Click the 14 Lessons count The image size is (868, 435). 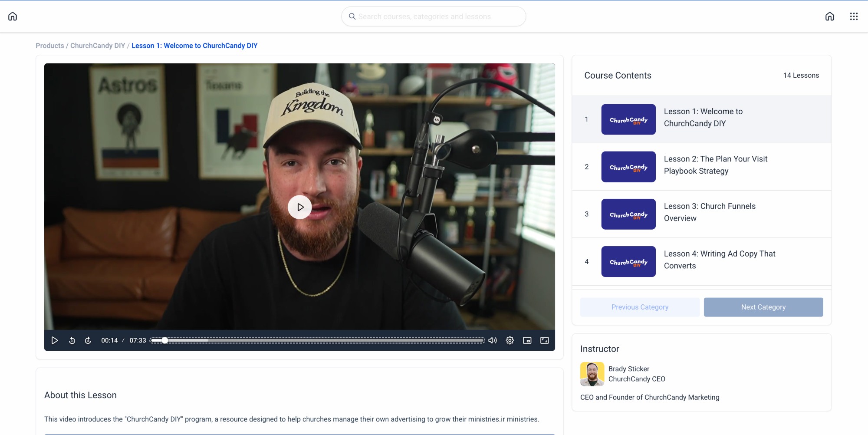801,76
